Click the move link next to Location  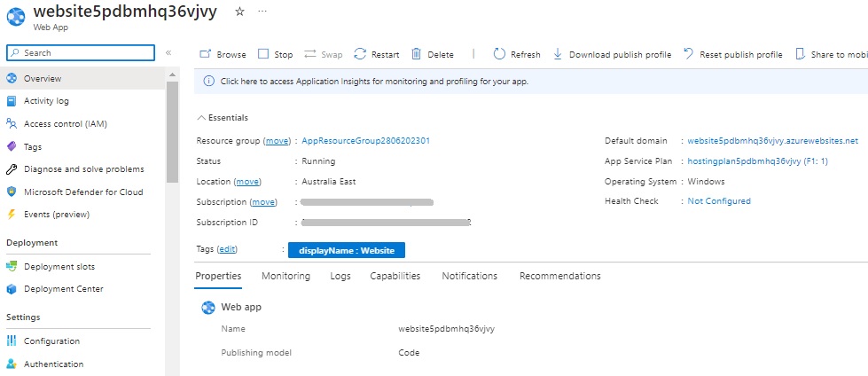coord(247,182)
